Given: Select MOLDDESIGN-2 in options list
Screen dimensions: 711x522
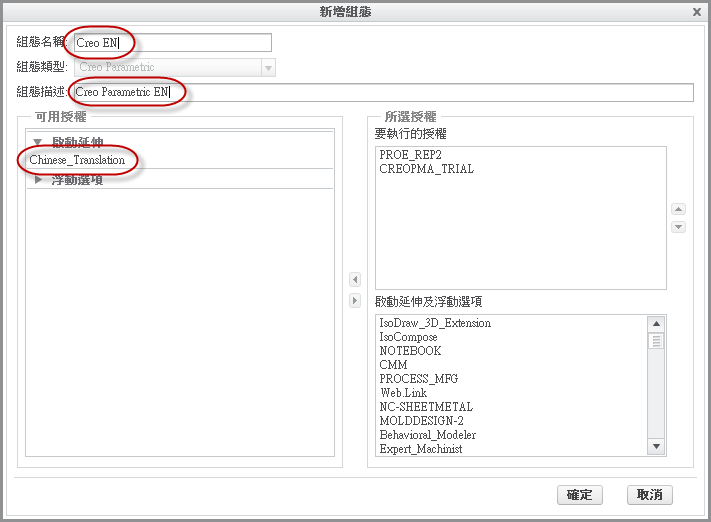Looking at the screenshot, I should tap(422, 421).
